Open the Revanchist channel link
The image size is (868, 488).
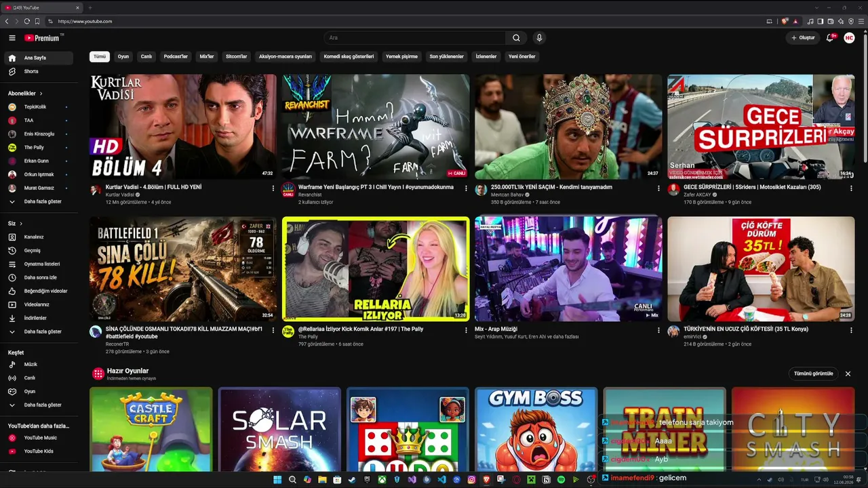click(x=310, y=195)
